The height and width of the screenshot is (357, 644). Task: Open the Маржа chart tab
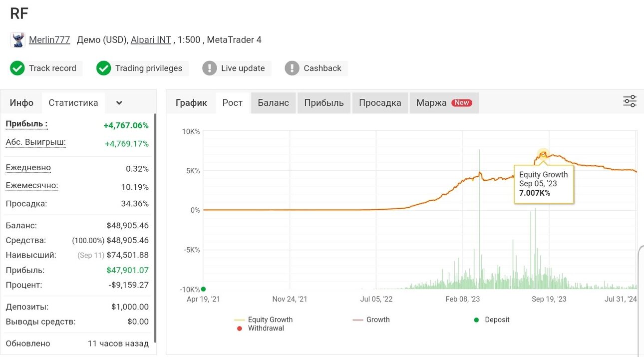click(444, 103)
